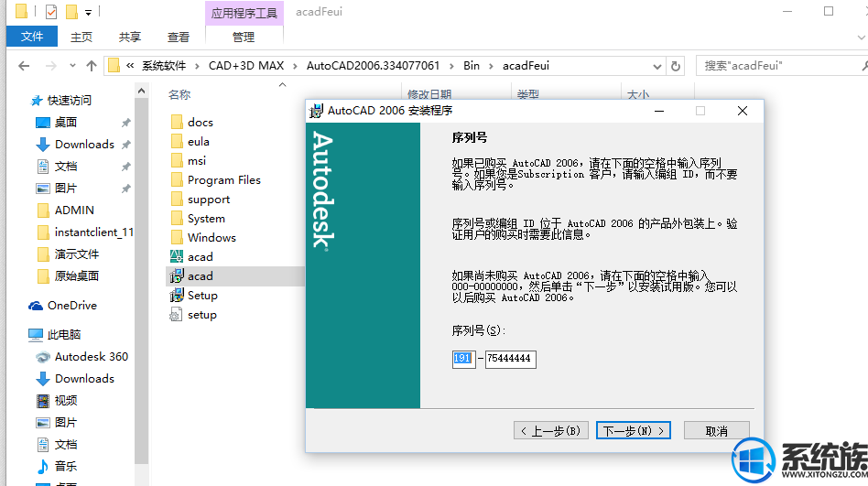Select the Windows folder icon
Viewport: 868px width, 486px height.
pyautogui.click(x=177, y=237)
